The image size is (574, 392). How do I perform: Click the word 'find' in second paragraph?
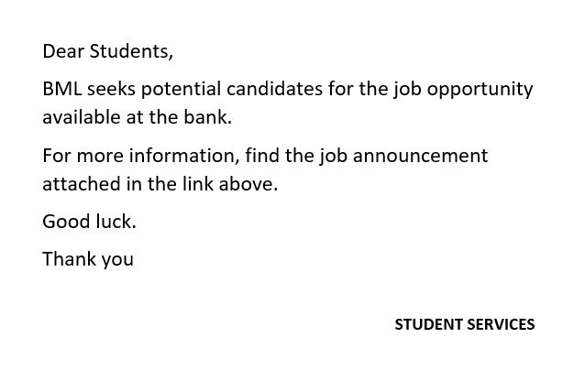click(x=262, y=156)
